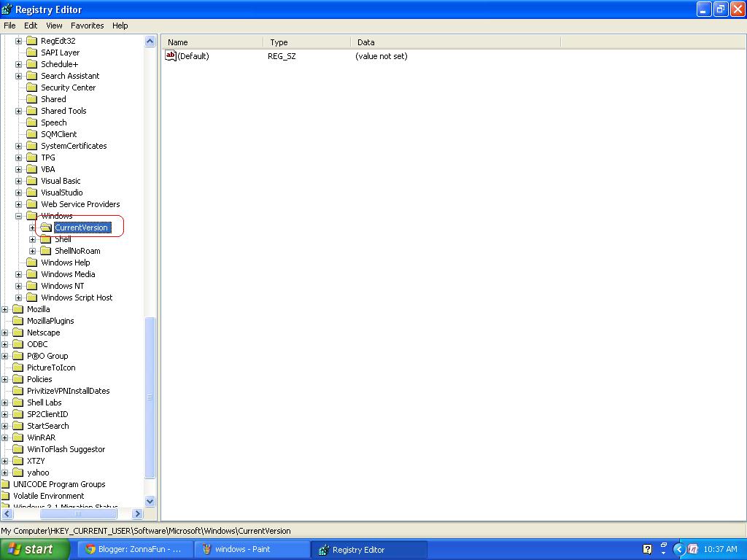
Task: Click the Windows Media folder icon
Action: (32, 274)
